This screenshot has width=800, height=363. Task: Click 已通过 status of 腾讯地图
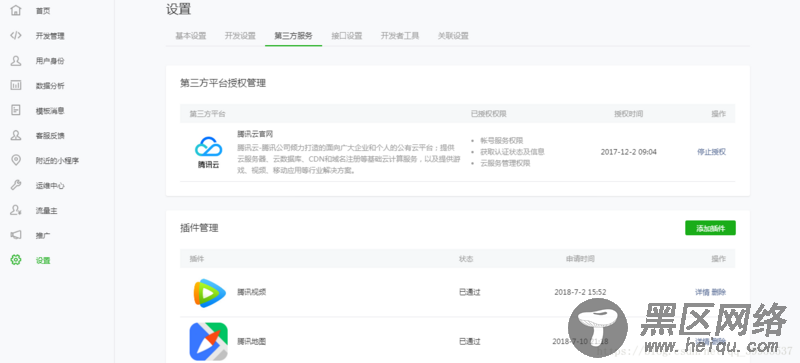pos(469,341)
